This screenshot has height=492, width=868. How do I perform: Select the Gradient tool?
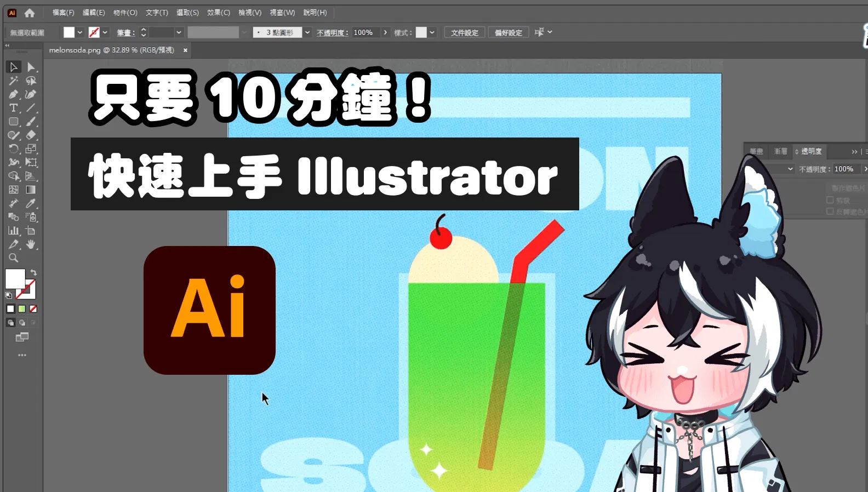point(31,190)
